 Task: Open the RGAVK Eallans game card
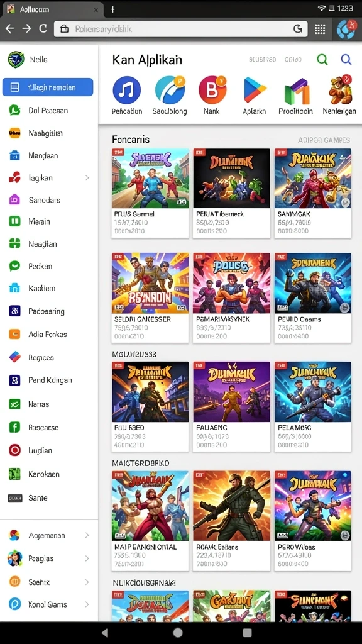click(x=231, y=521)
